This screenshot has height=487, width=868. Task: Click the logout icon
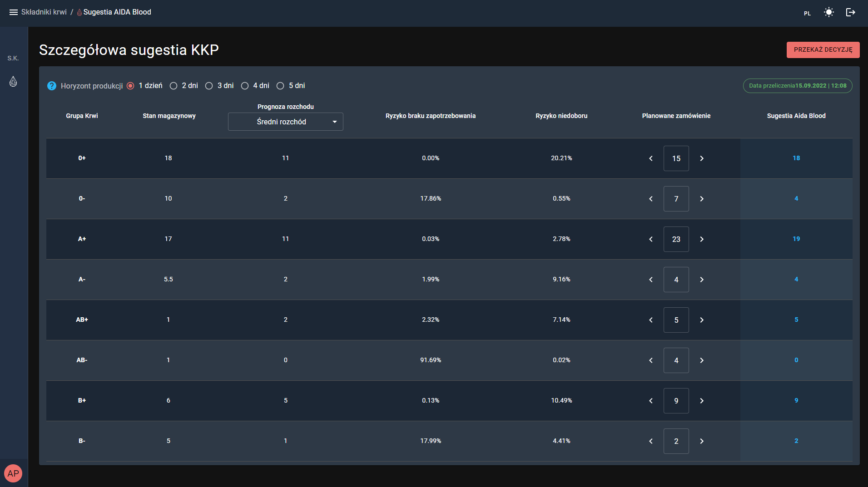click(x=851, y=12)
